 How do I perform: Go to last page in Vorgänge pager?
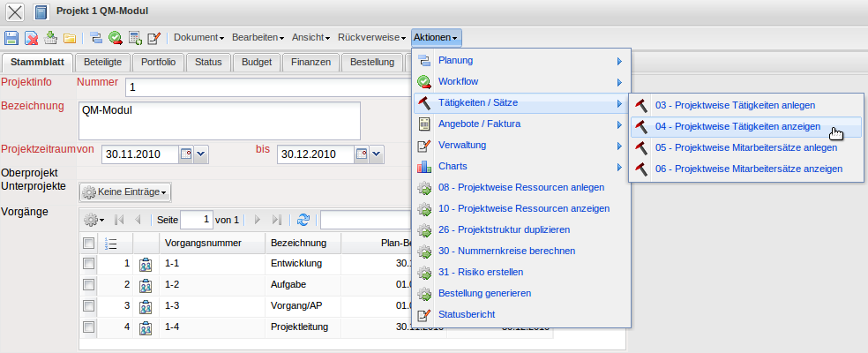tap(276, 220)
